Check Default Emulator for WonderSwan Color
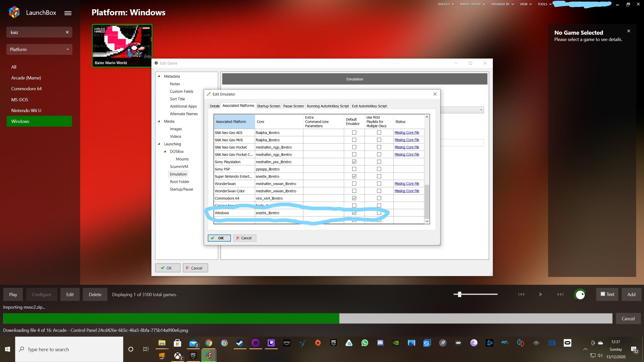The image size is (644, 362). tap(354, 191)
